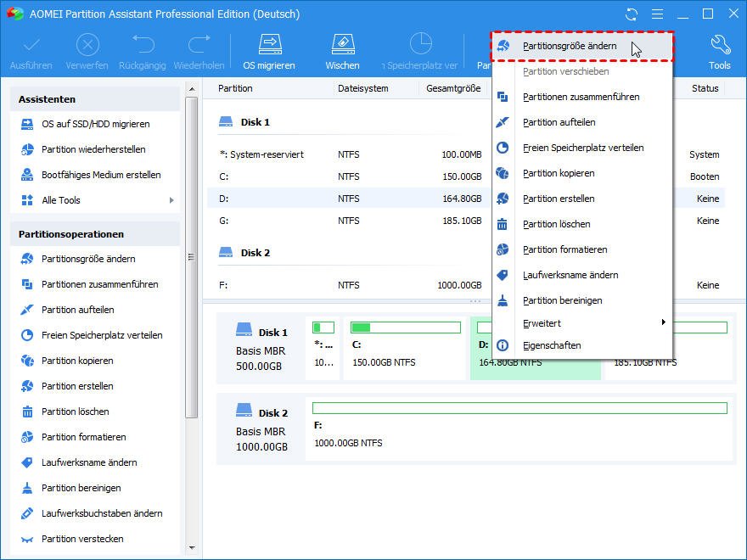
Task: Click the sidebar scroll-down arrow
Action: point(192,548)
